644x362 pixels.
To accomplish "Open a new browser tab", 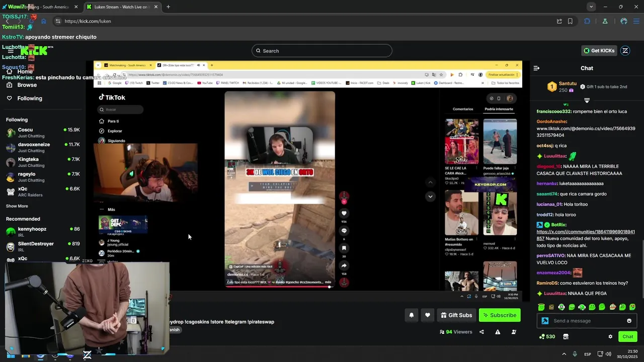I will pyautogui.click(x=168, y=7).
